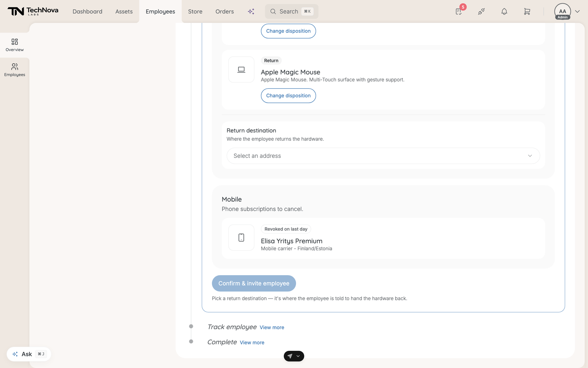
Task: Select the Employees sidebar icon
Action: (15, 70)
